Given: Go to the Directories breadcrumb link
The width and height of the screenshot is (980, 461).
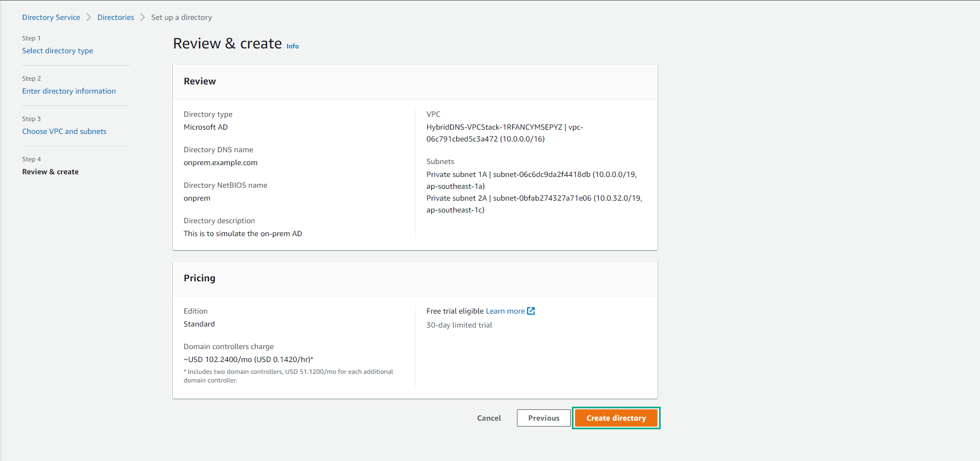Looking at the screenshot, I should coord(116,17).
